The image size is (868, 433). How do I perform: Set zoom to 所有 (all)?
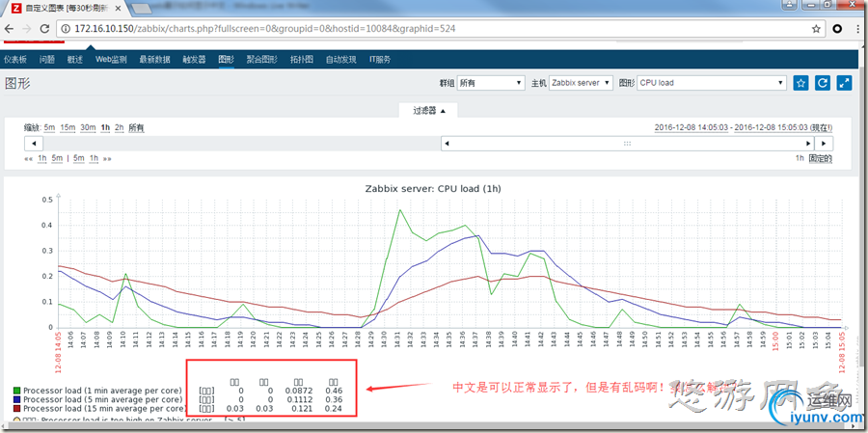click(x=136, y=127)
